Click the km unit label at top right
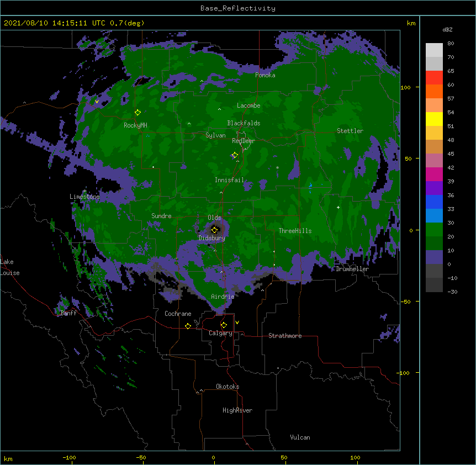Image resolution: width=476 pixels, height=465 pixels. pyautogui.click(x=411, y=23)
